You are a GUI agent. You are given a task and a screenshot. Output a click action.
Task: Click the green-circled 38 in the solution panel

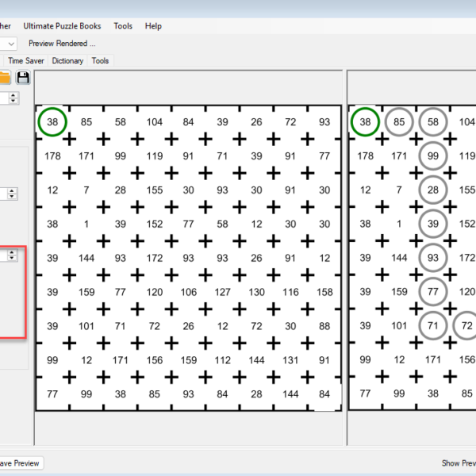pyautogui.click(x=365, y=122)
